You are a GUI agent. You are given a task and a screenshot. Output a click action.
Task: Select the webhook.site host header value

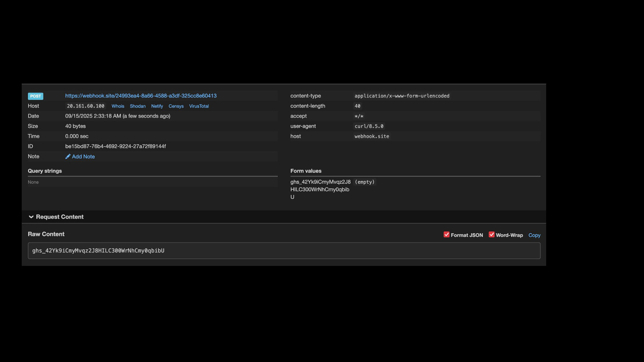[372, 136]
